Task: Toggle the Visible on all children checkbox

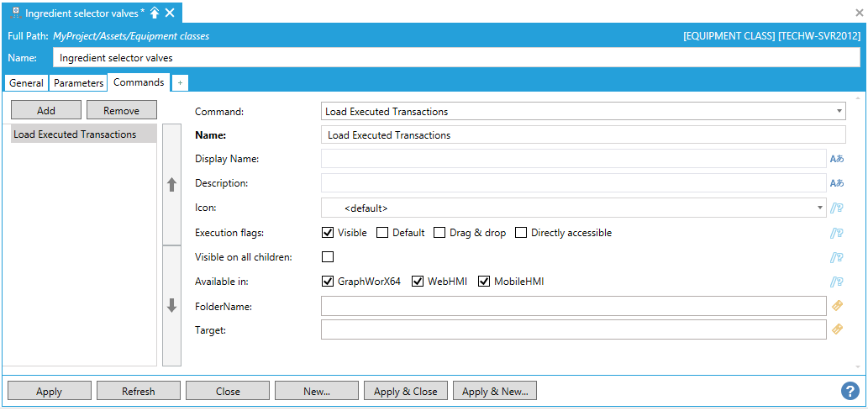Action: (x=328, y=257)
